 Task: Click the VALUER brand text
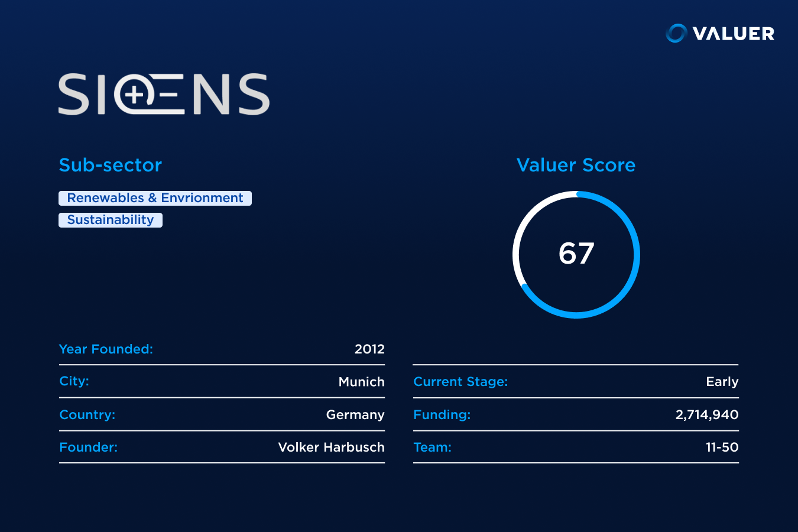(x=734, y=34)
